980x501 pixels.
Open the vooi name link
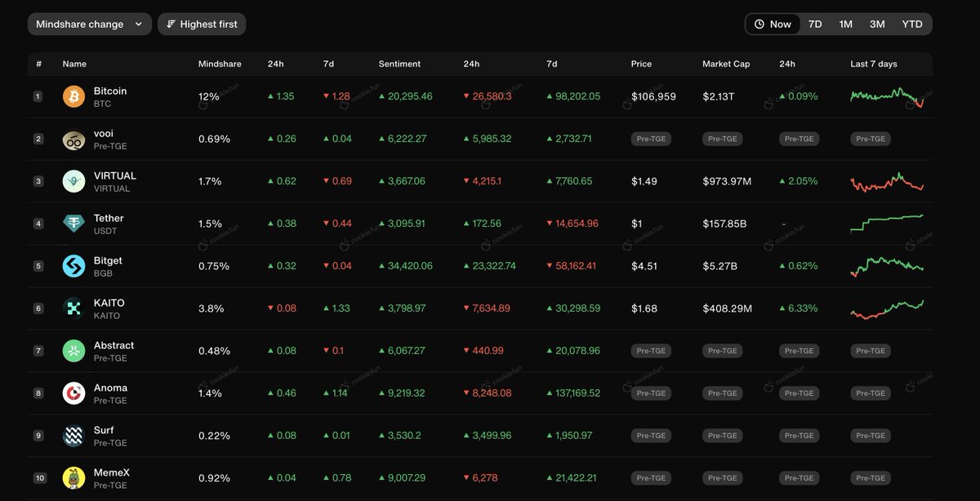coord(104,133)
